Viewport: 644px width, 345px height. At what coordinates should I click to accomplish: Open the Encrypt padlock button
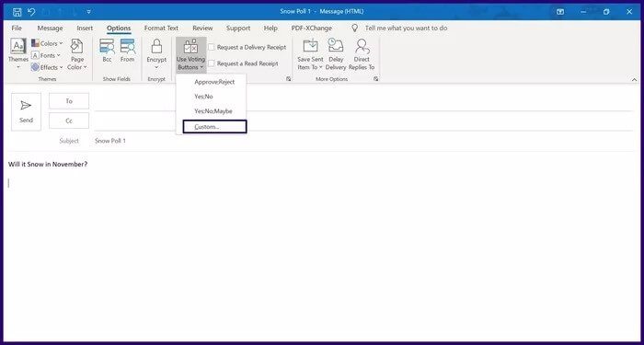click(156, 54)
